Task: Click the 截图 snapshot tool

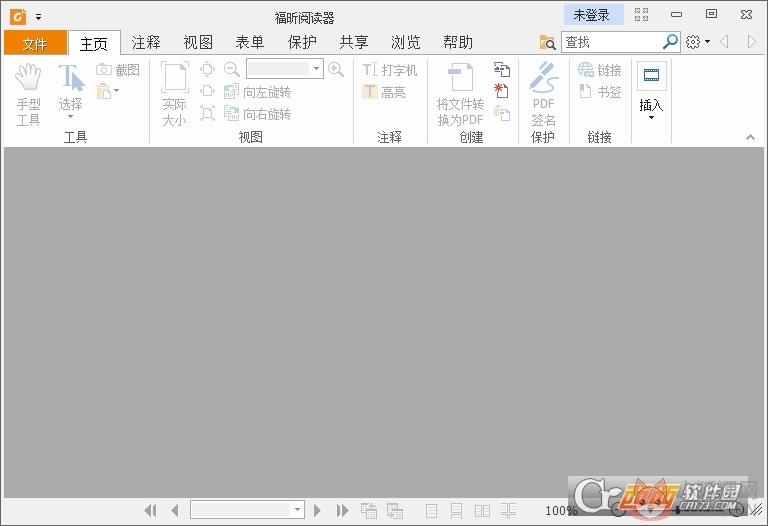Action: click(118, 70)
